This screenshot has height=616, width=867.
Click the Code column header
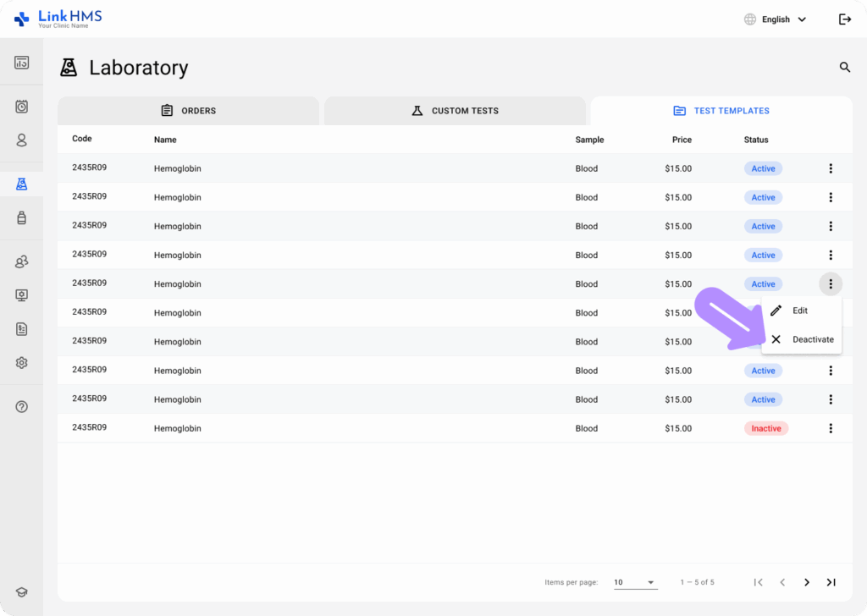(82, 139)
